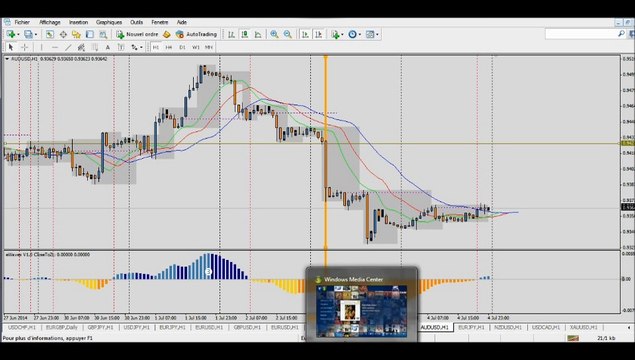The width and height of the screenshot is (635, 360).
Task: Expand new chart dropdown arrow
Action: pos(18,34)
